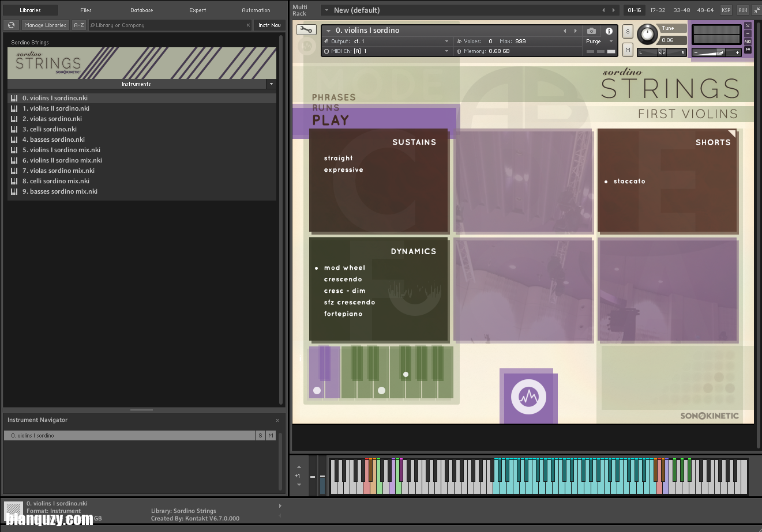Click 9. basses sordino mix.nki file icon

point(14,191)
